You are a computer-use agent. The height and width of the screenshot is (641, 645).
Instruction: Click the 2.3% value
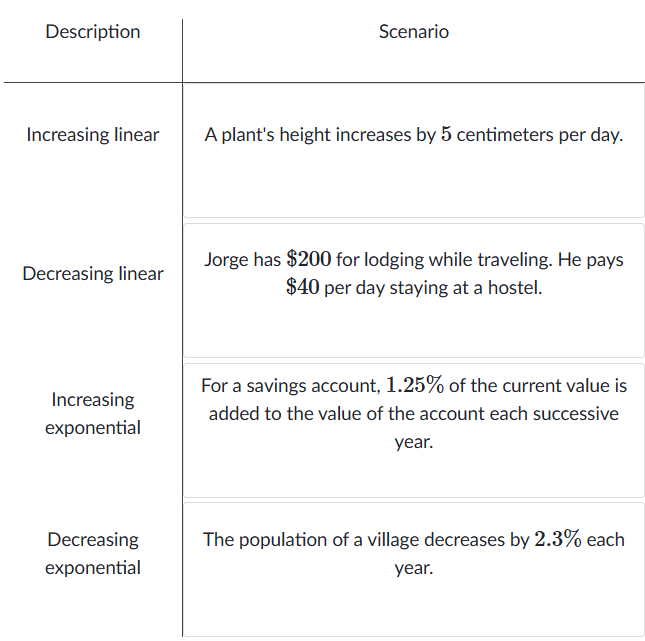point(557,539)
